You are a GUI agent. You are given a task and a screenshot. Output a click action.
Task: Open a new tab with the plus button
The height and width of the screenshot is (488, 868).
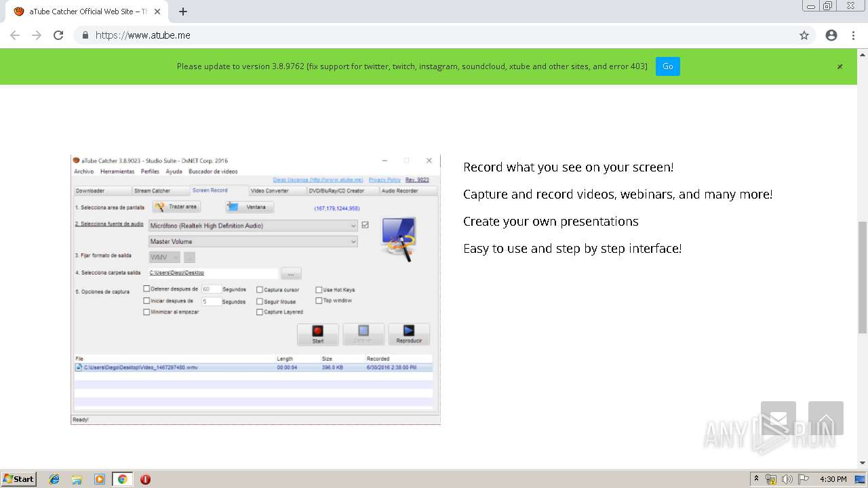click(183, 12)
